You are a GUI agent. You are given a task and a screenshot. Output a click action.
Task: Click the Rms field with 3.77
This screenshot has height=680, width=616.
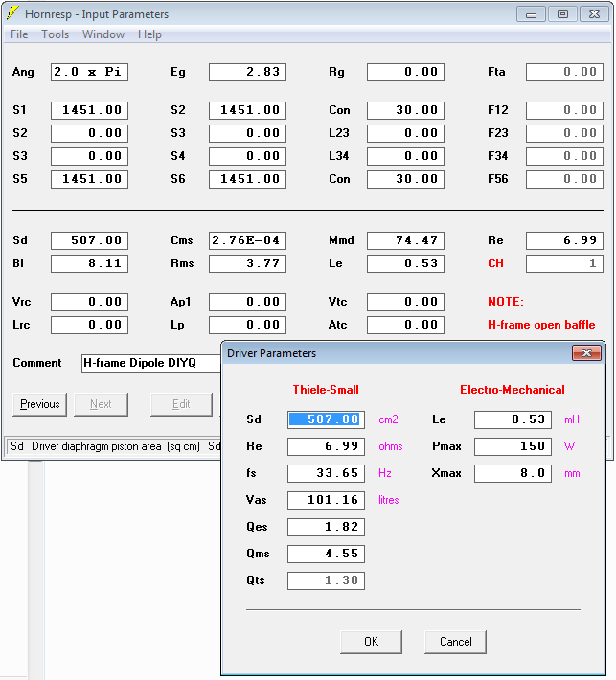click(x=248, y=263)
